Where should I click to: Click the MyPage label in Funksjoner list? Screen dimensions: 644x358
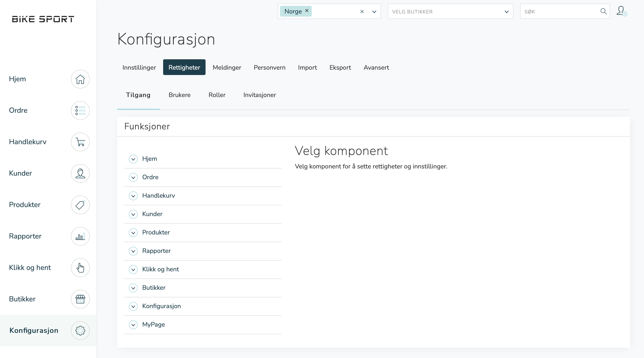[x=153, y=325]
